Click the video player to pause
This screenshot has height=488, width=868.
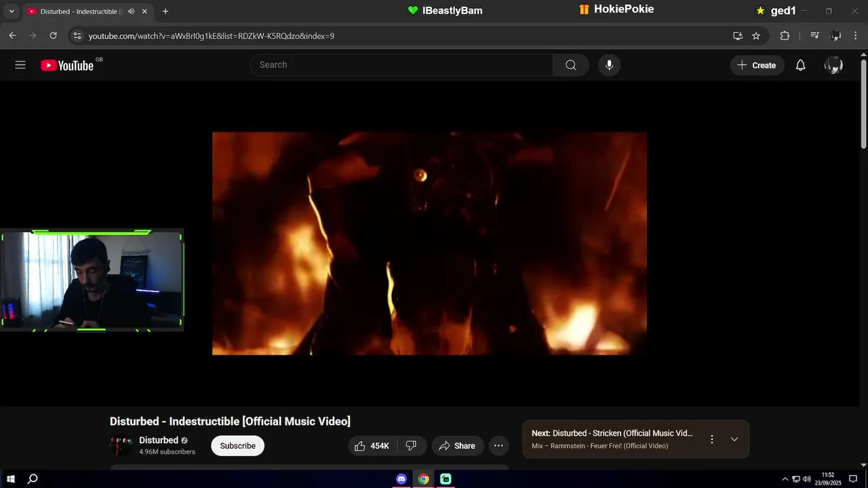tap(429, 243)
